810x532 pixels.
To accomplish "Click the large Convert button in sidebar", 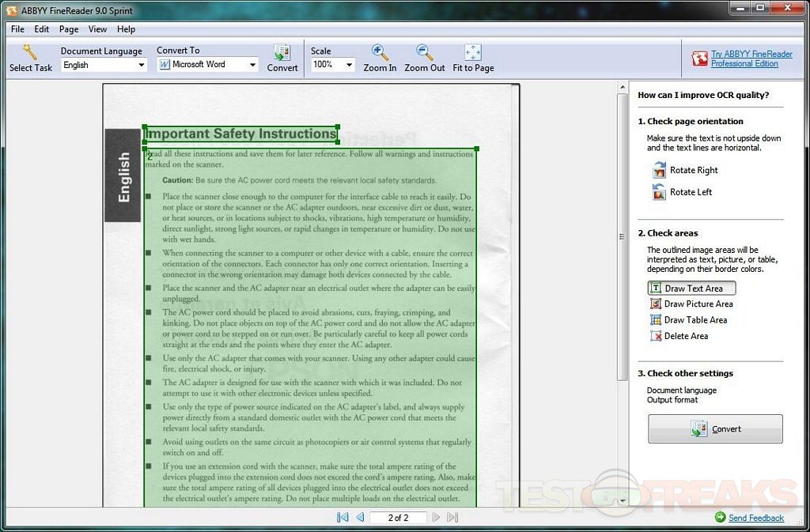I will coord(715,428).
